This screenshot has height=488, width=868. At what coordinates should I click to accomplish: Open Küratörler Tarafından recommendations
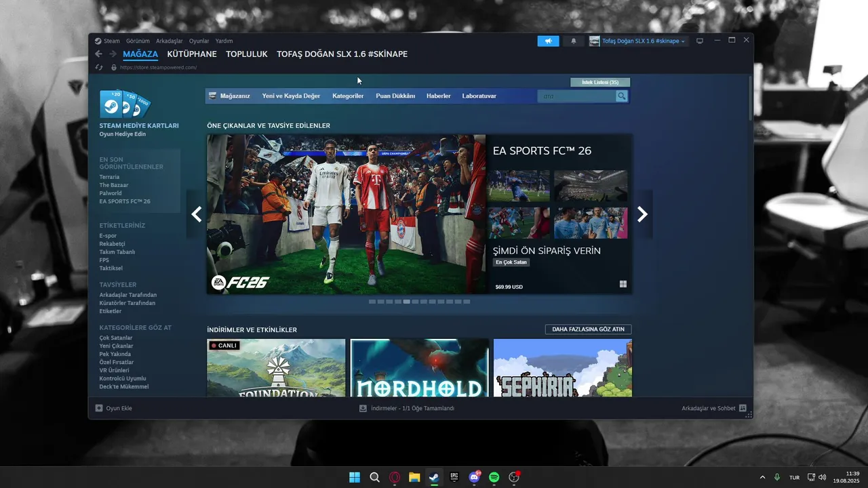(x=127, y=303)
